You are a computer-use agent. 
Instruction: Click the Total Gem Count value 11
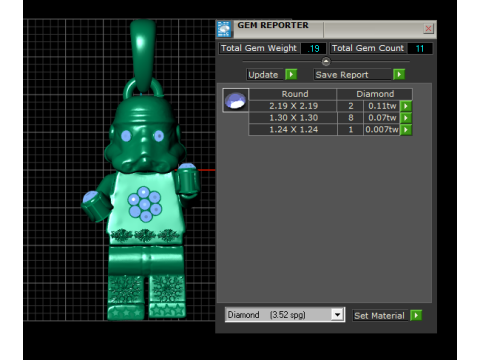tap(420, 49)
